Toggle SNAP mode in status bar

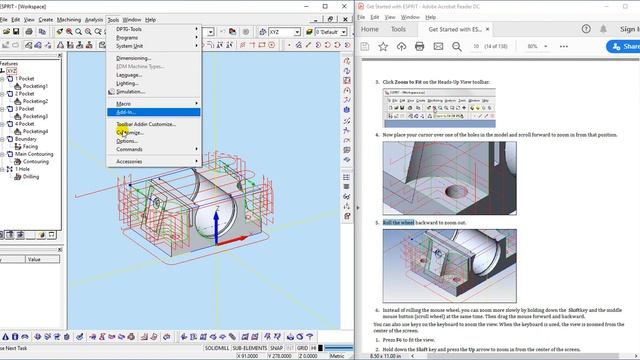276,348
